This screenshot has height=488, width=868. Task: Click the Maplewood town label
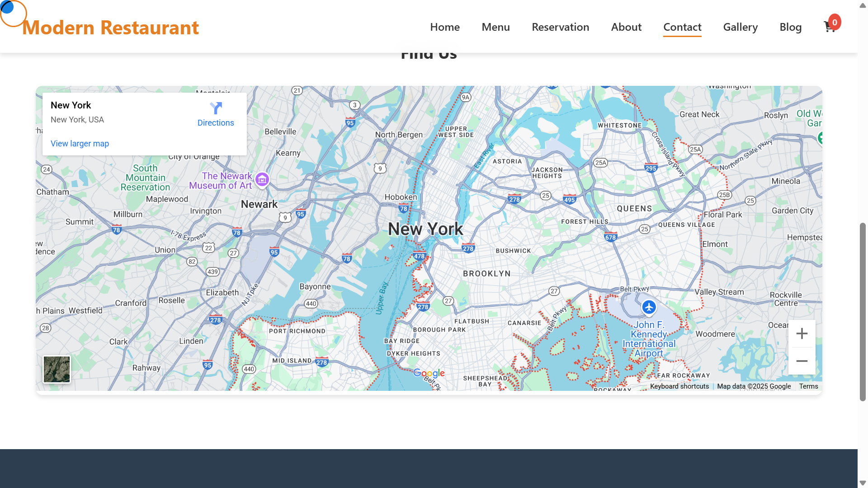point(167,199)
